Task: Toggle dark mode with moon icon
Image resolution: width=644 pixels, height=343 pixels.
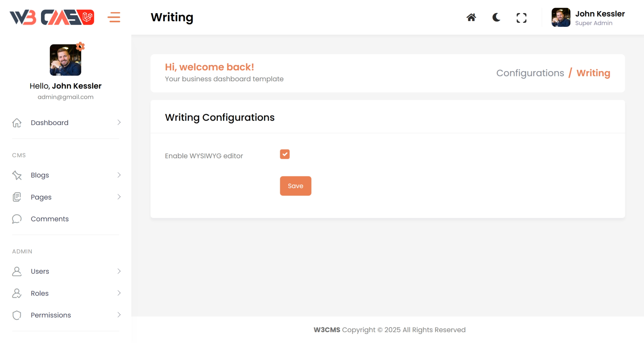Action: [x=496, y=18]
